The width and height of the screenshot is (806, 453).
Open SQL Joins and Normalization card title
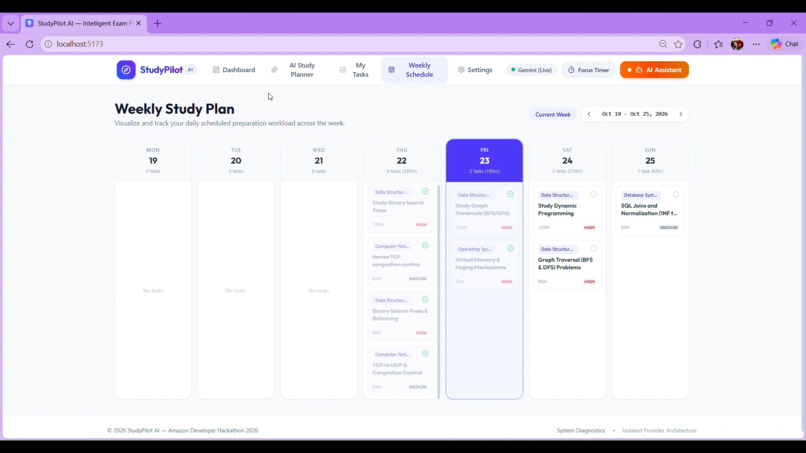pos(649,209)
